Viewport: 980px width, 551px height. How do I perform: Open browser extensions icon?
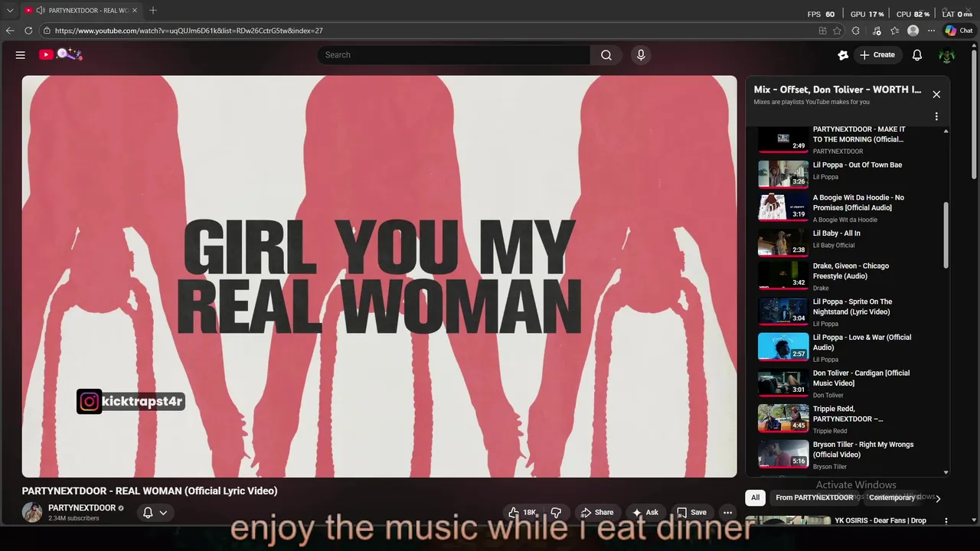pyautogui.click(x=856, y=31)
